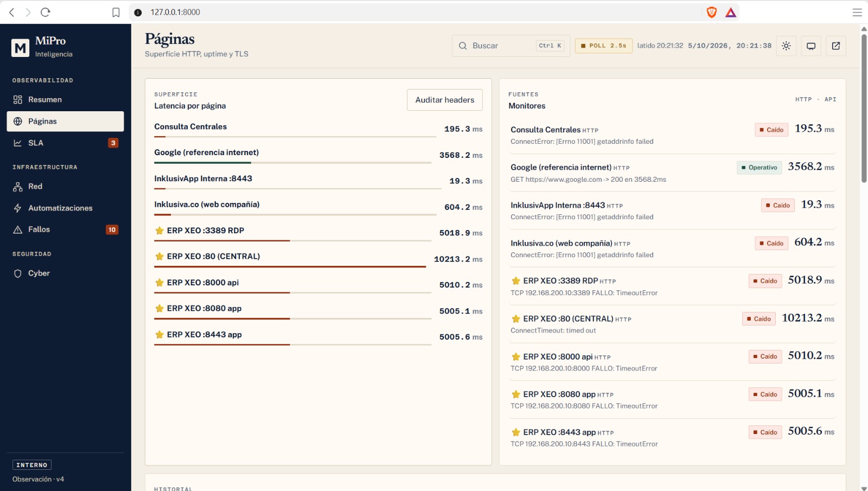Click the 'latido 20:21:32' timestamp

tap(660, 46)
